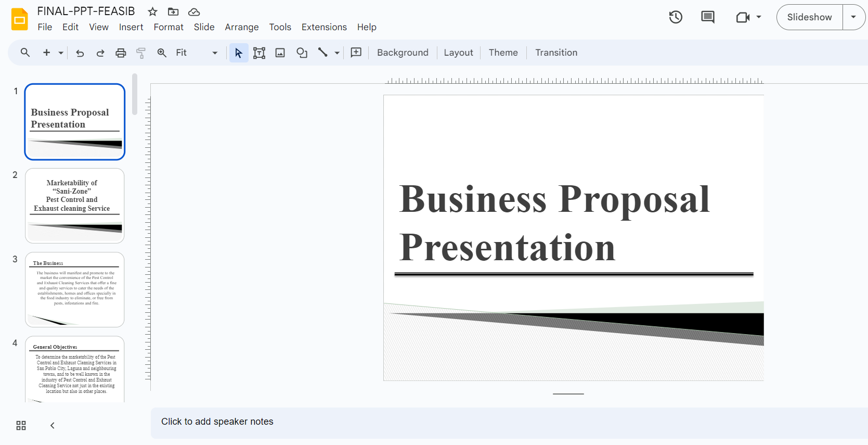Click the FINAL-PPT-FEASIB document title

(86, 11)
